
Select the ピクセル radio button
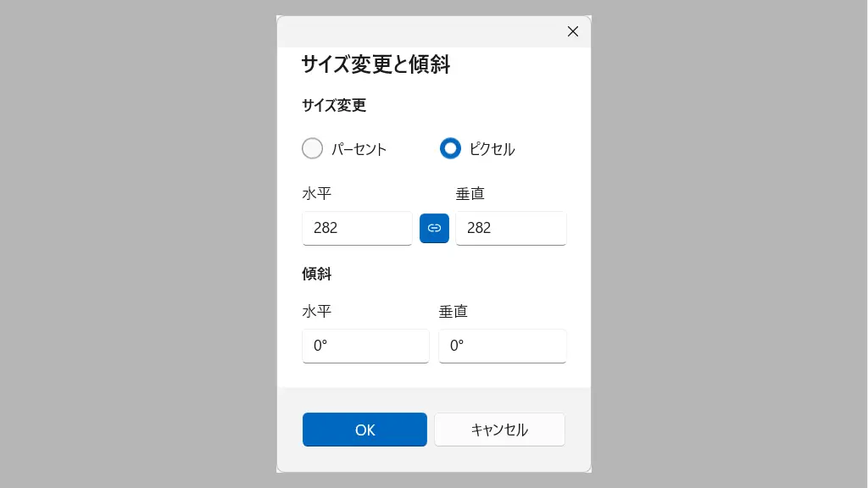click(x=450, y=148)
